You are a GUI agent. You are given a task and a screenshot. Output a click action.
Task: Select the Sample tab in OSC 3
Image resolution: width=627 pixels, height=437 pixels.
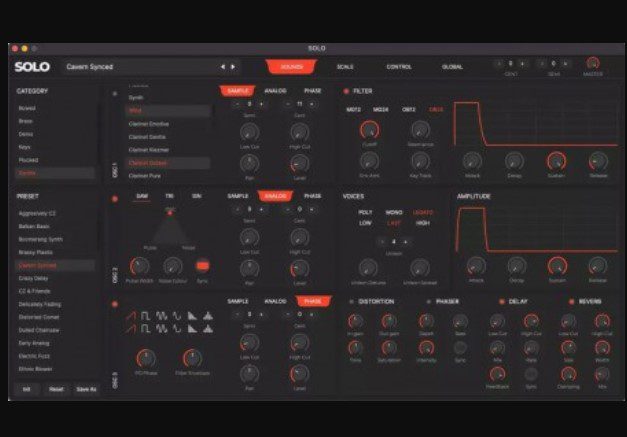pos(238,301)
